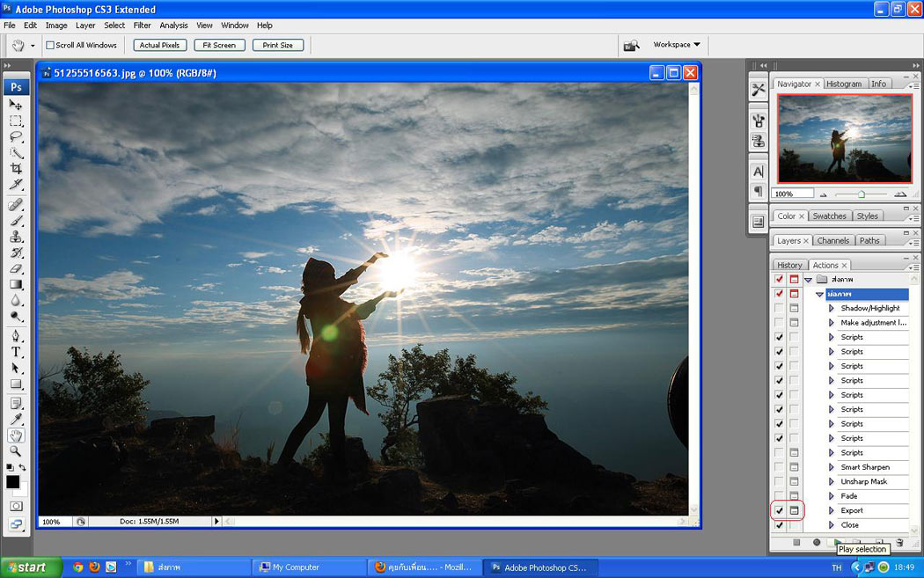Open the Workspace dropdown
Viewport: 924px width, 578px height.
(676, 45)
